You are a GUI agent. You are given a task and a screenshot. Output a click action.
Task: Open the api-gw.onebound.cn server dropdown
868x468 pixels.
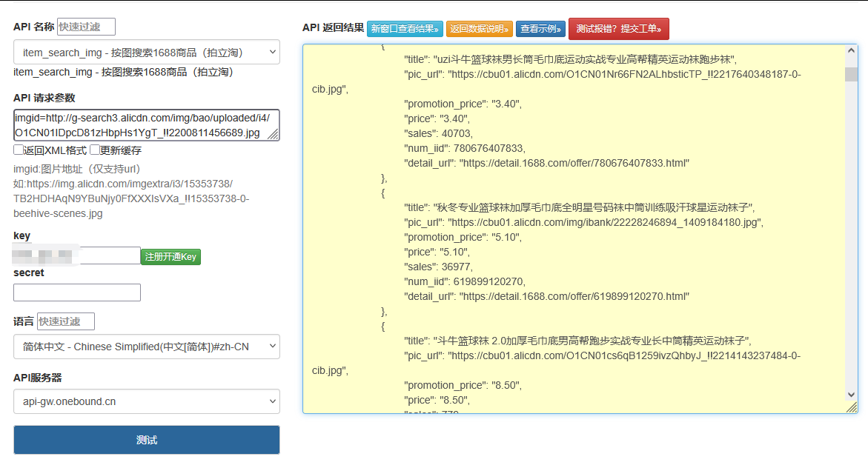click(147, 401)
